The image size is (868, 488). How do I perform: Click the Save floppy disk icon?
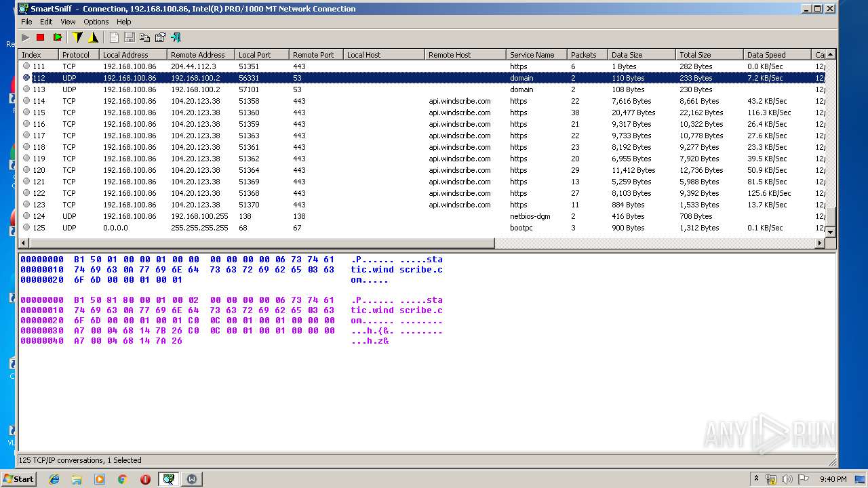[x=129, y=37]
